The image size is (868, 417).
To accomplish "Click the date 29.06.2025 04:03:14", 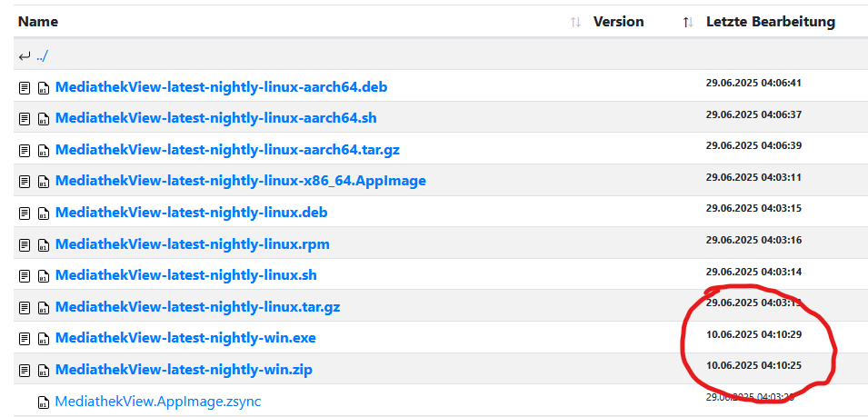I will tap(754, 273).
